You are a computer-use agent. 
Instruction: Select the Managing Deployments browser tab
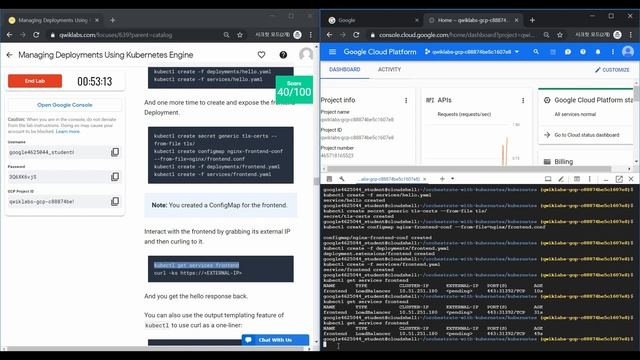tap(53, 20)
